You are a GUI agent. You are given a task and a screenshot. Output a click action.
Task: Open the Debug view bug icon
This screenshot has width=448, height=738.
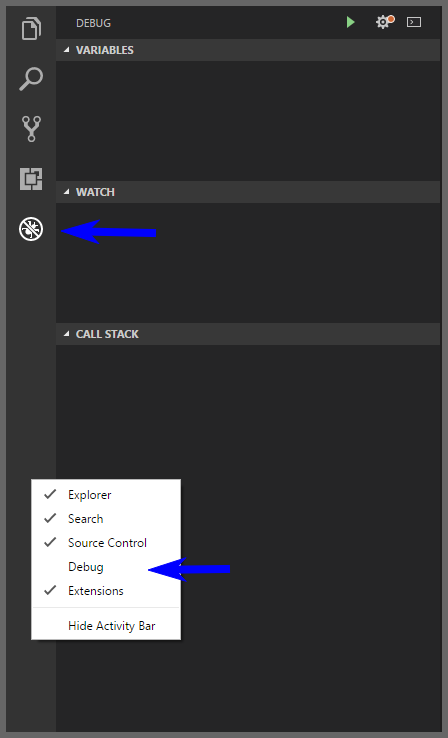coord(31,229)
